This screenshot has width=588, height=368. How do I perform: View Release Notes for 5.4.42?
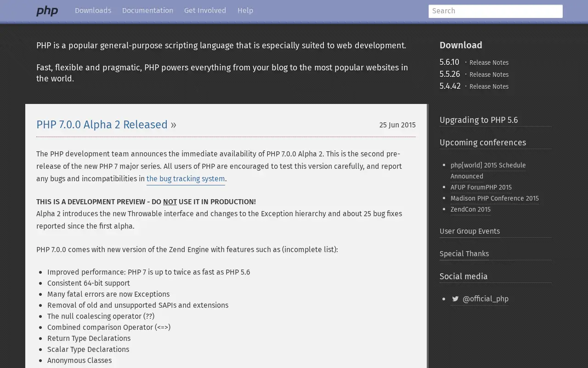[x=489, y=86]
